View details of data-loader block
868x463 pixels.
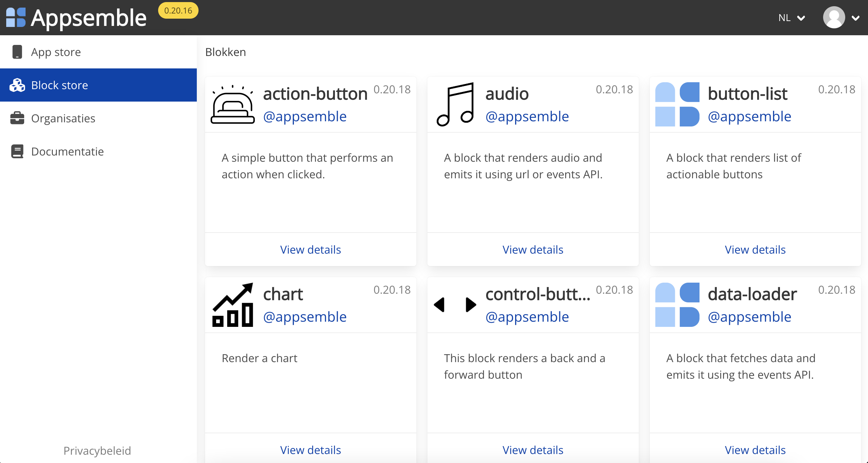click(755, 450)
